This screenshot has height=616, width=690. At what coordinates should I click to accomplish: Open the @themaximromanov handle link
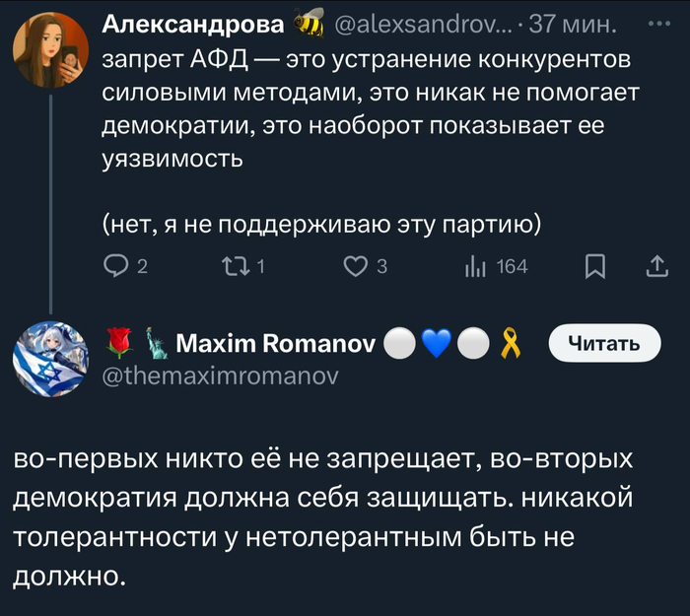(220, 375)
